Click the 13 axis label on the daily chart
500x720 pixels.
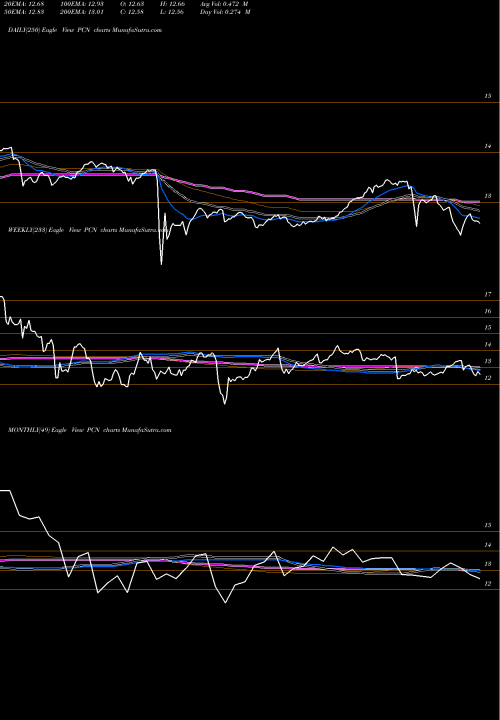pyautogui.click(x=488, y=196)
